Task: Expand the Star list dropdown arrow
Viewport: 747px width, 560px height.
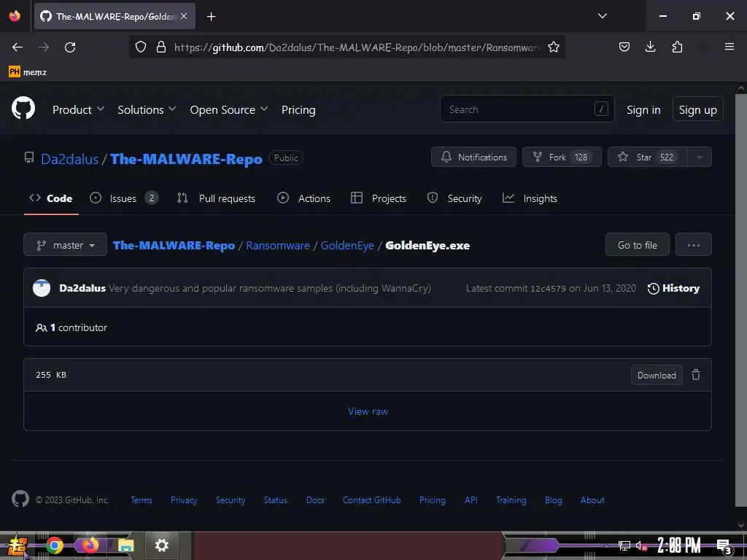Action: click(x=700, y=157)
